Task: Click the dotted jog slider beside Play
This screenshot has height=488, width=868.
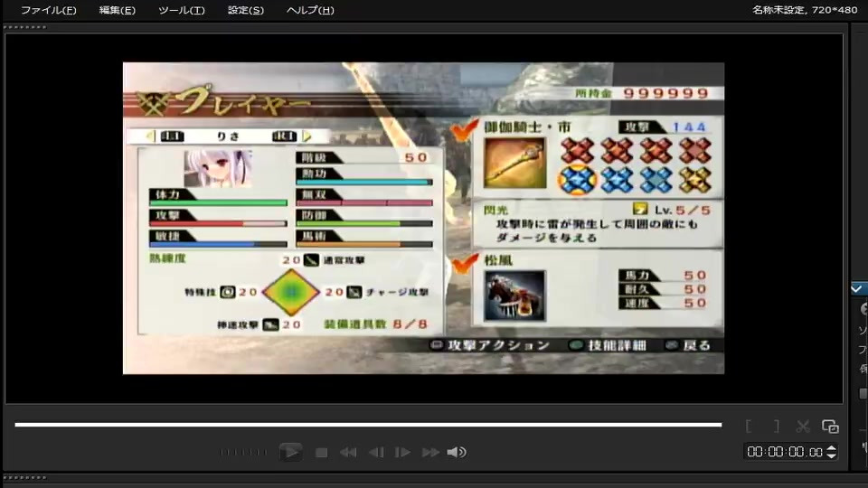Action: (x=243, y=453)
